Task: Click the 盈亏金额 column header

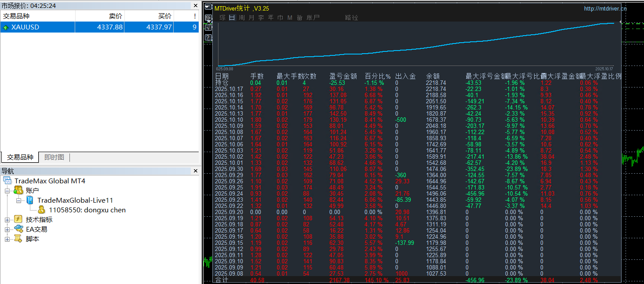Action: tap(343, 76)
